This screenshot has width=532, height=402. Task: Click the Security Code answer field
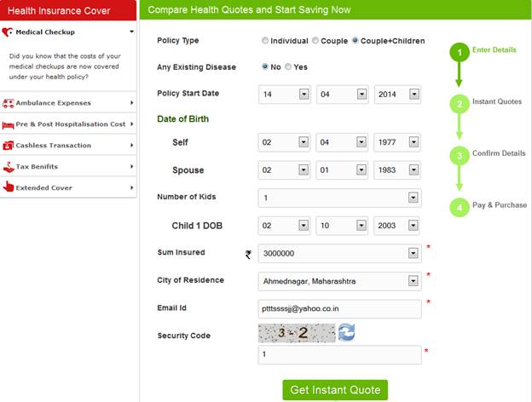point(339,353)
